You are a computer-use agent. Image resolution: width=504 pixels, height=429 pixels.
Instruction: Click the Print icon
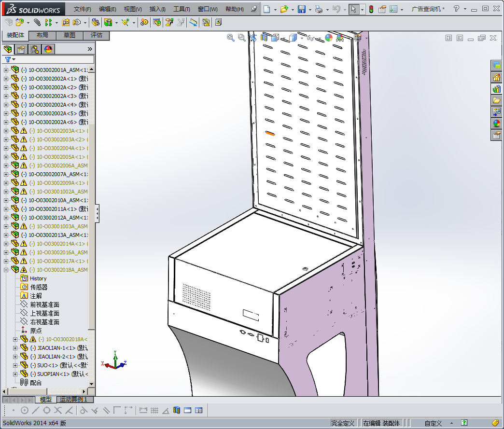(319, 9)
